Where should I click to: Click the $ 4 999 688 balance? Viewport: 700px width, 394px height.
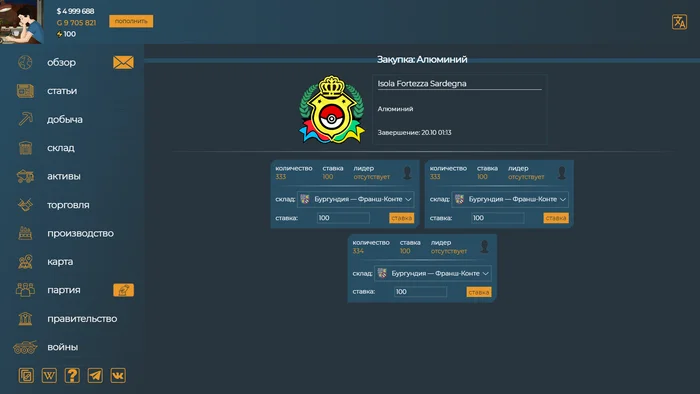coord(75,11)
